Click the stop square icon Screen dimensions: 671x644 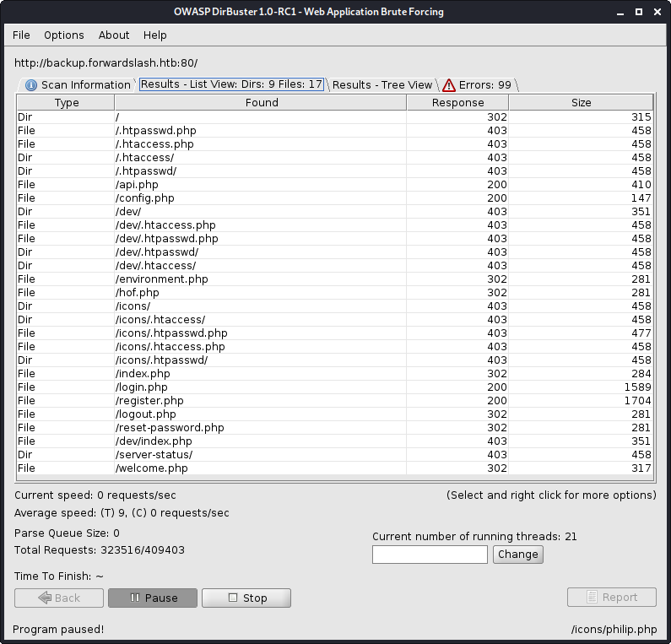pyautogui.click(x=233, y=598)
